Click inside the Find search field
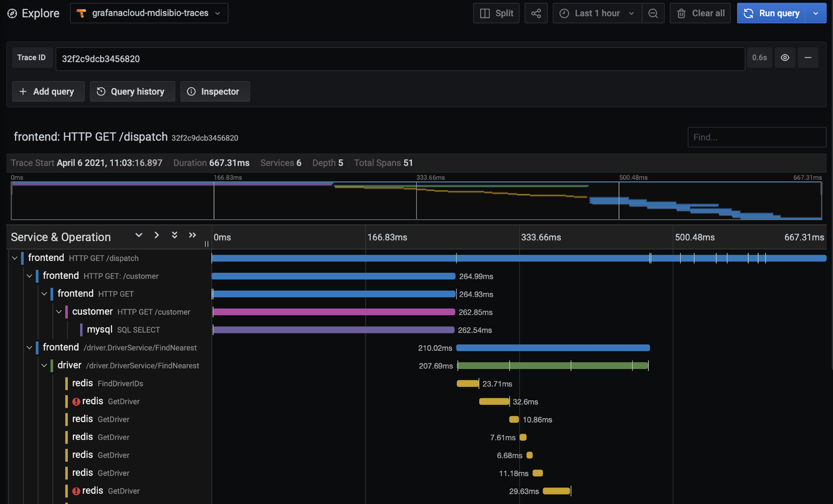This screenshot has width=833, height=504. click(756, 137)
